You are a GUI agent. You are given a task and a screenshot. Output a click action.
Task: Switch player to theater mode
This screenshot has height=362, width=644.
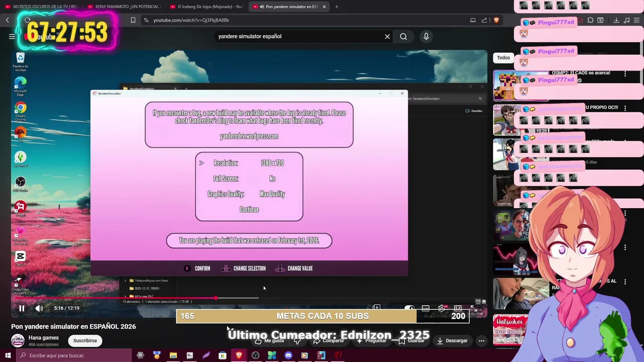(458, 308)
